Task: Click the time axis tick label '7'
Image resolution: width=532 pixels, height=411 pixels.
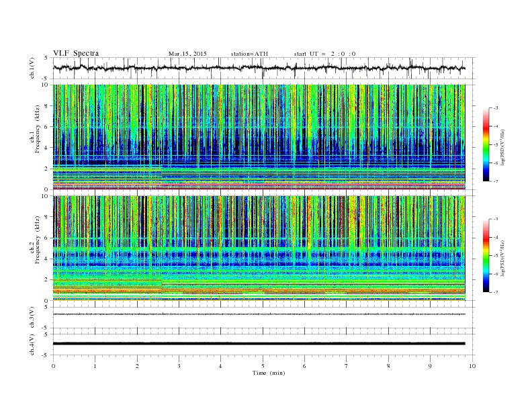Action: [x=347, y=366]
